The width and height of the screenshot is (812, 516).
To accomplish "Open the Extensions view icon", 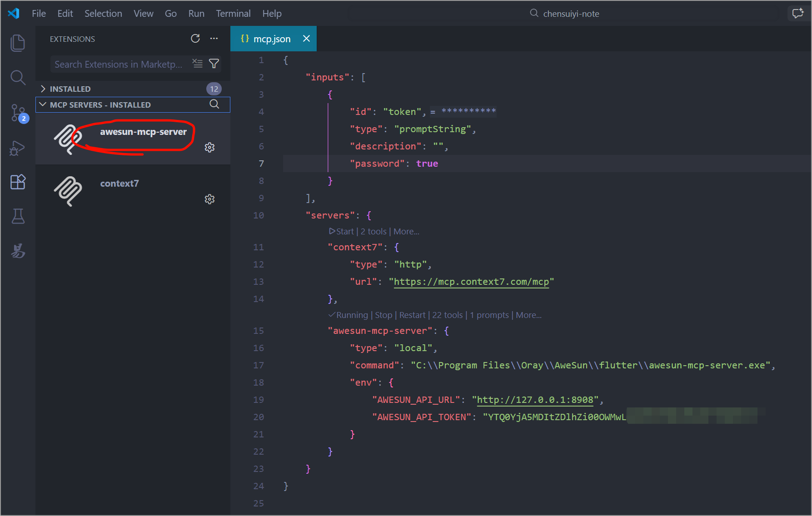I will [x=18, y=182].
